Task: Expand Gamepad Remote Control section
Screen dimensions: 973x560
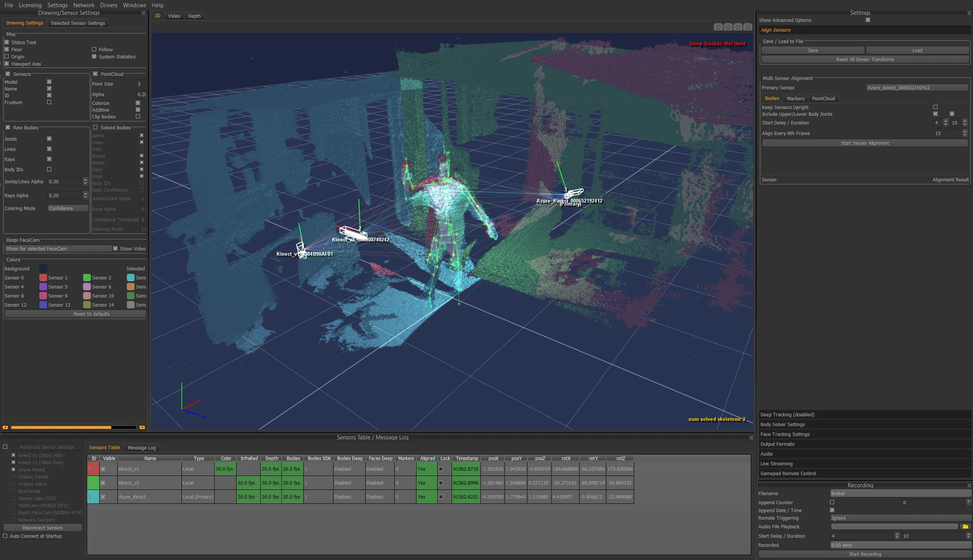Action: tap(864, 474)
